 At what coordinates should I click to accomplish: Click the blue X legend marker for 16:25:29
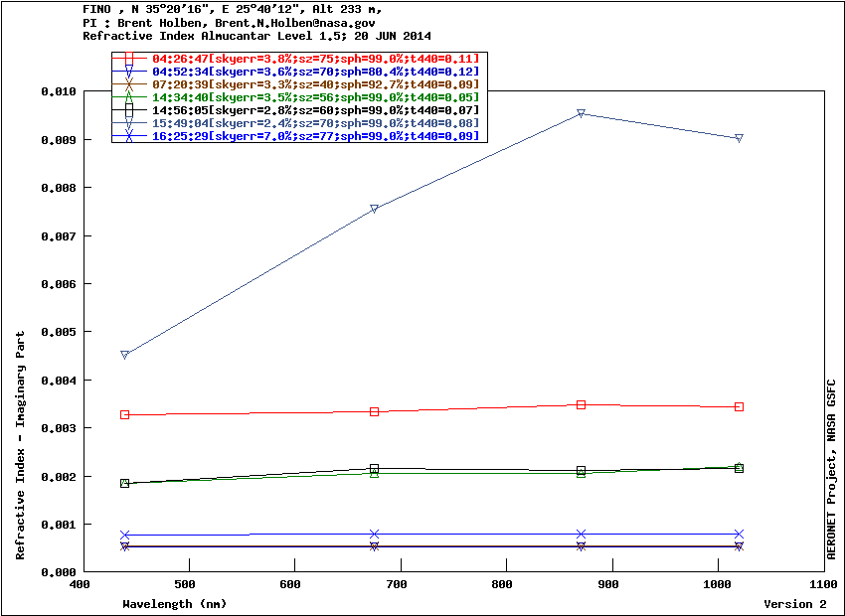129,136
